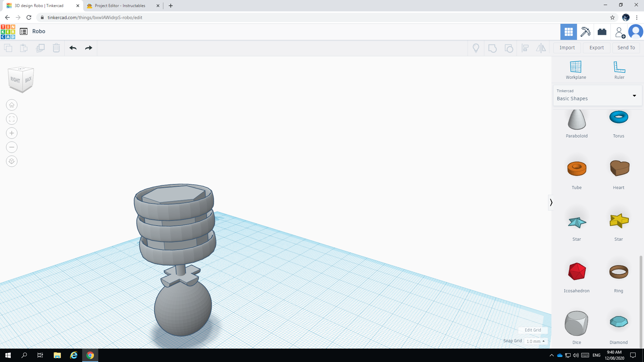This screenshot has height=362, width=644.
Task: Open the user profile avatar
Action: click(636, 32)
